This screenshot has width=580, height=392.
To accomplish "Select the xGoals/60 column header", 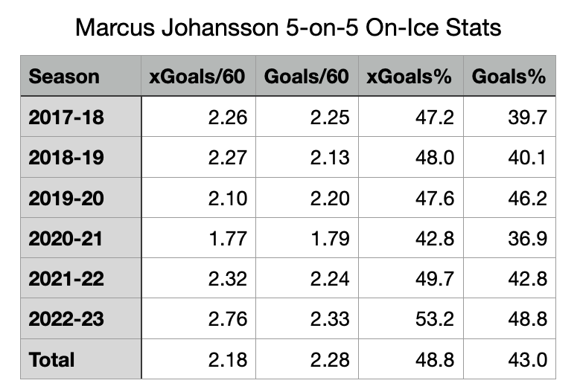I will [198, 77].
